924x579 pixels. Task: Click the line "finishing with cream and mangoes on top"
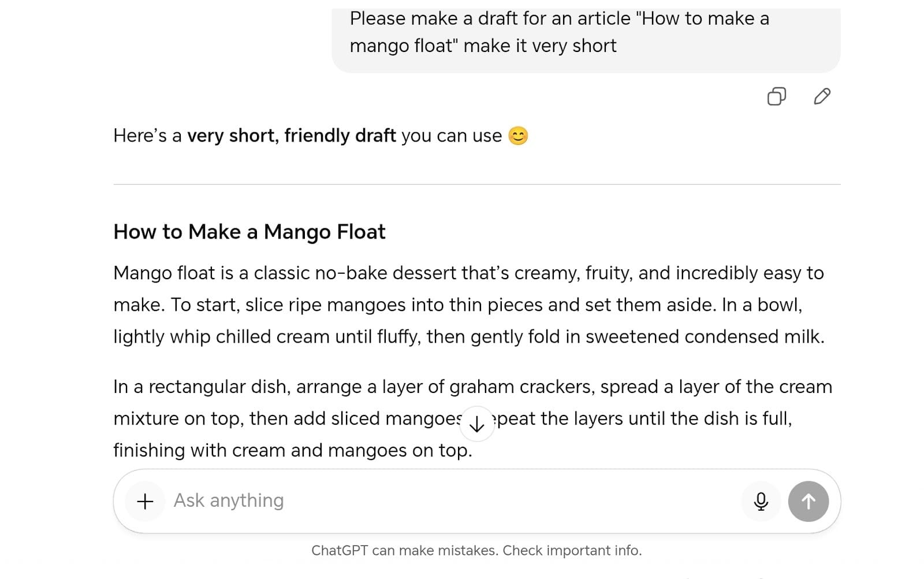point(292,450)
